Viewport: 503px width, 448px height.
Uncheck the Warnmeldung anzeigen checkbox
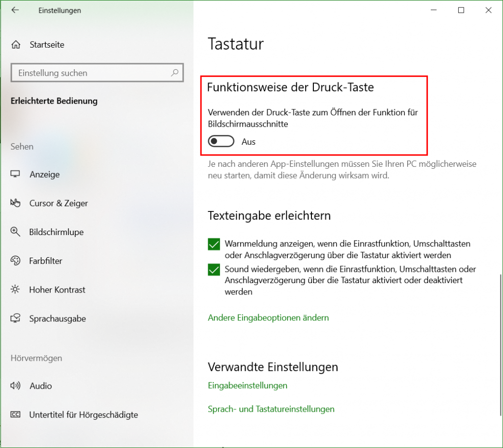pos(213,244)
